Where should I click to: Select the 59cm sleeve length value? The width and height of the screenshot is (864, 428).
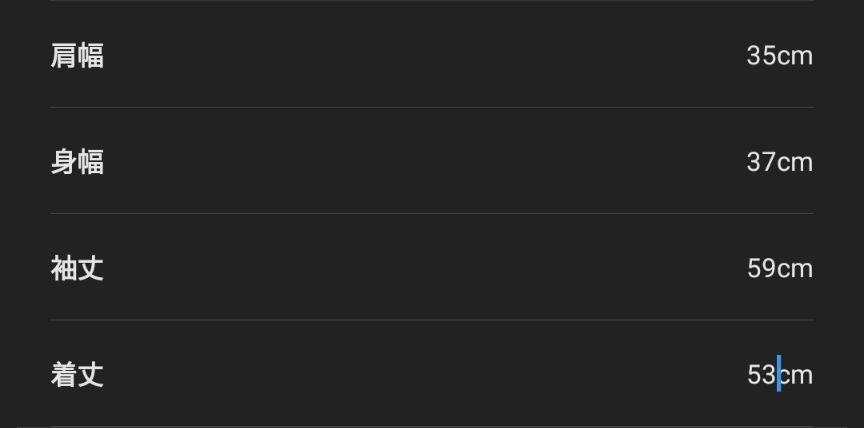[x=780, y=269]
